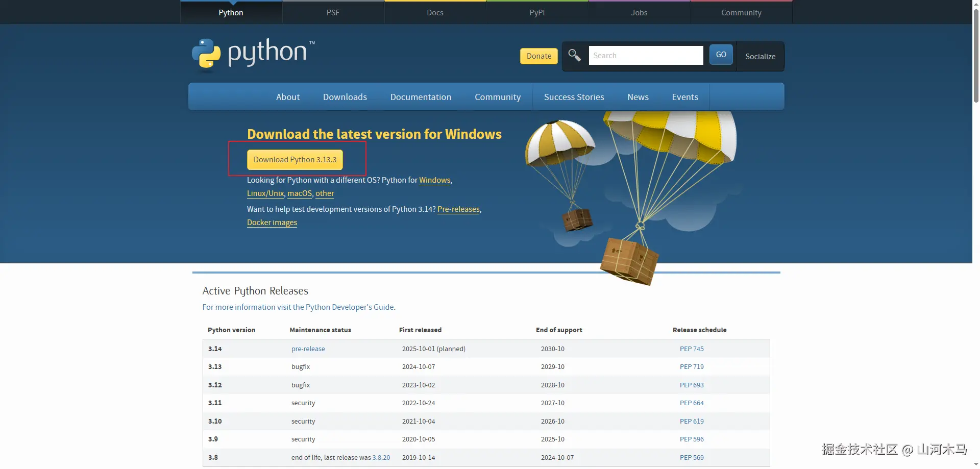Click the pre-release status link for 3.14
This screenshot has width=980, height=469.
pyautogui.click(x=308, y=349)
